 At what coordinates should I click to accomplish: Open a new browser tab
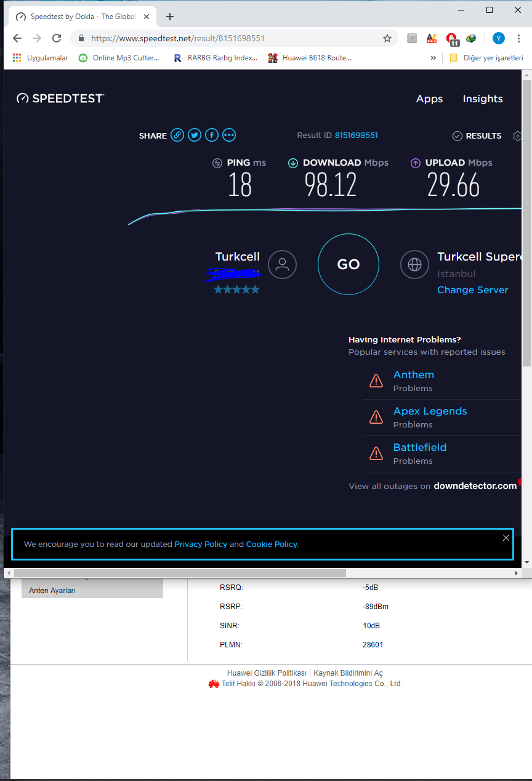(170, 17)
